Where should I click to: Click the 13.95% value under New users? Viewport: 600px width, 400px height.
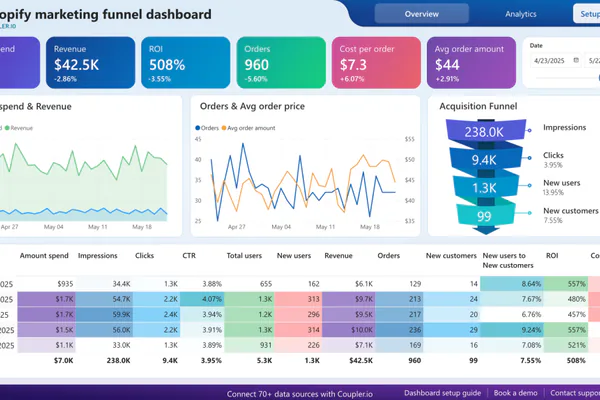[553, 193]
